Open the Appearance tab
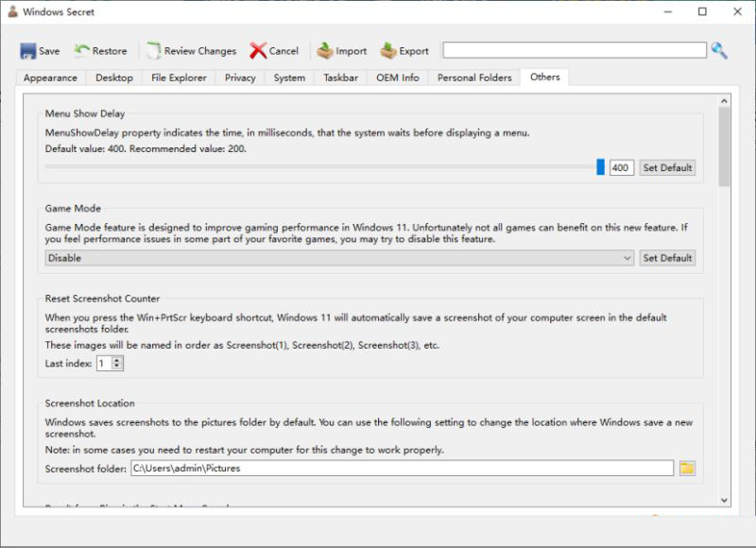 [x=50, y=77]
